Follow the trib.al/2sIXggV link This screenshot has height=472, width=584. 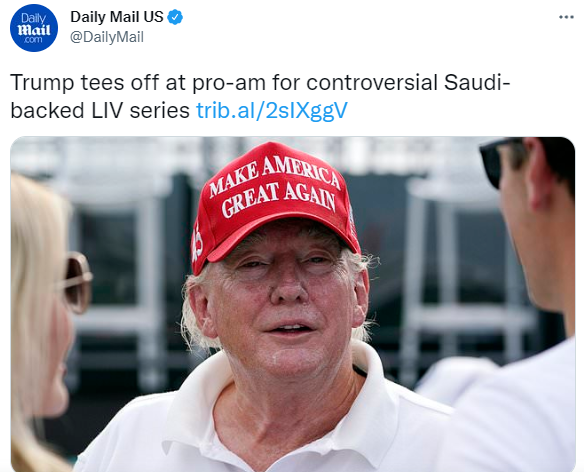click(272, 111)
